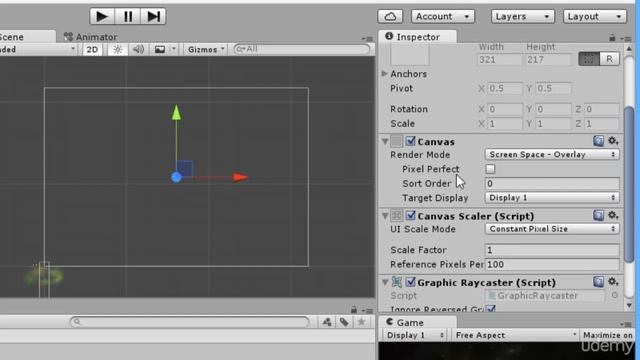Viewport: 640px width, 360px height.
Task: Click the blue pivot circle handle
Action: pos(176,177)
